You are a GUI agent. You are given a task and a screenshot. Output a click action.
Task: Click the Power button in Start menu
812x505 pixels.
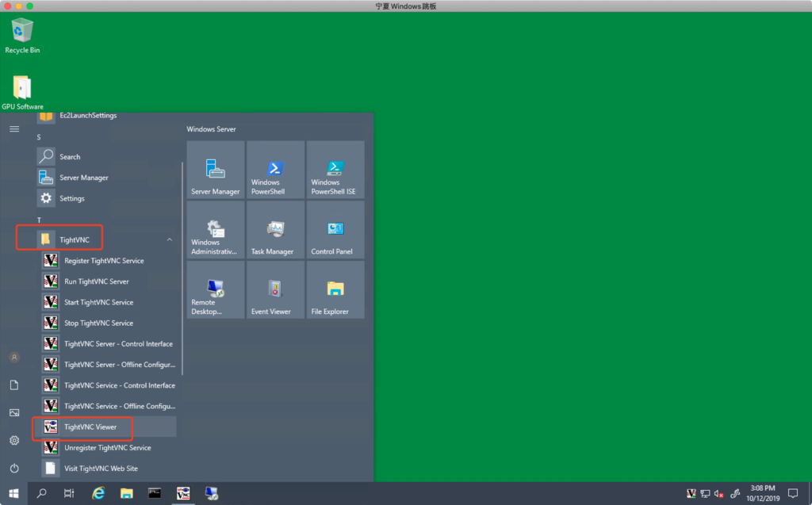tap(14, 468)
